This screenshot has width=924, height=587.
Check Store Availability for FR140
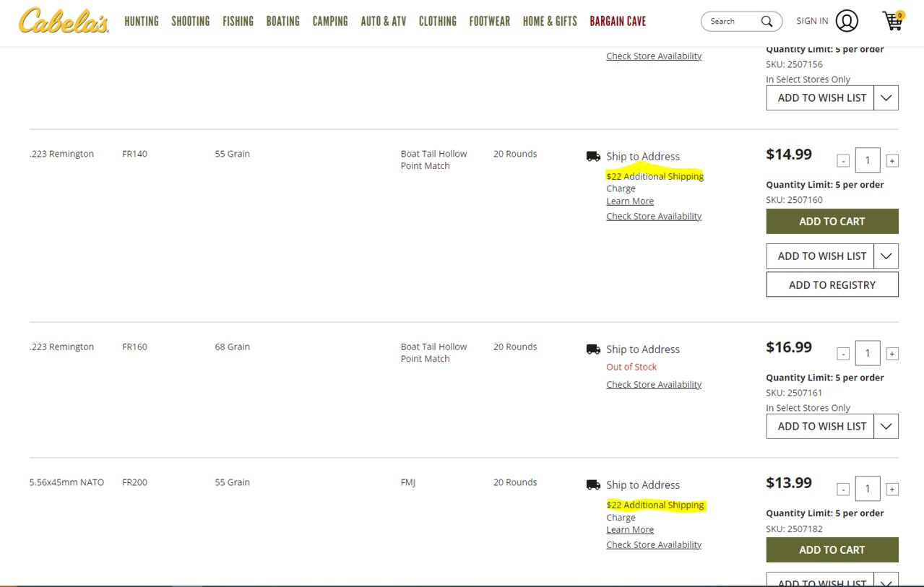pyautogui.click(x=654, y=216)
